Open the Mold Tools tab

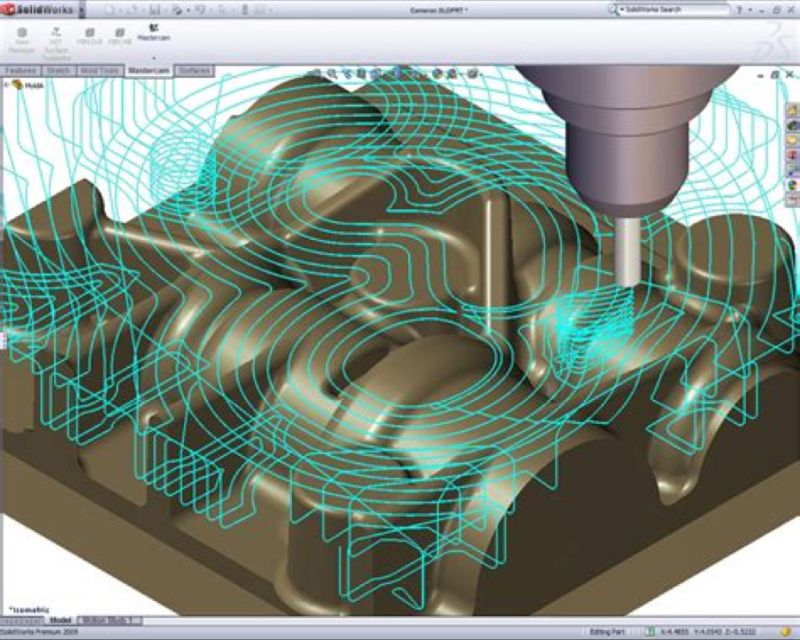click(99, 71)
